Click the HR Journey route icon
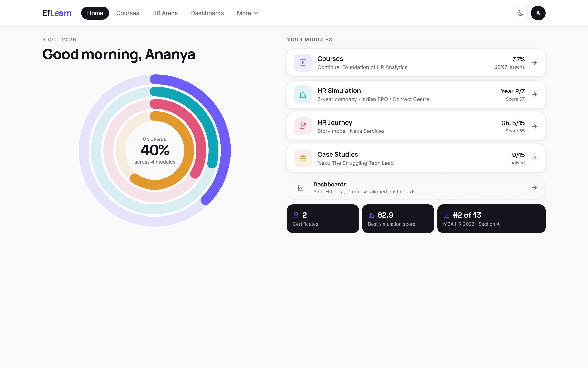Screen dimensions: 588x368 click(x=303, y=126)
